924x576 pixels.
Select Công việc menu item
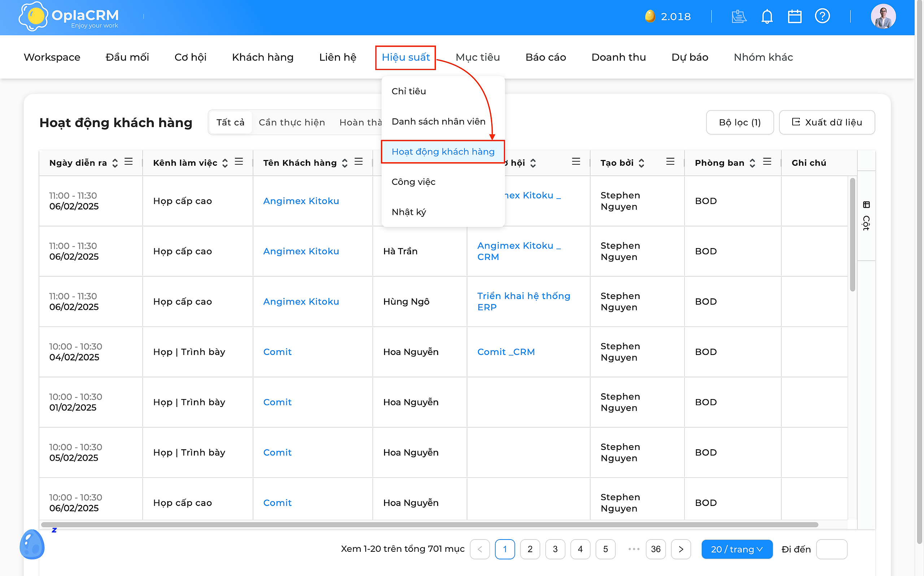[443, 182]
